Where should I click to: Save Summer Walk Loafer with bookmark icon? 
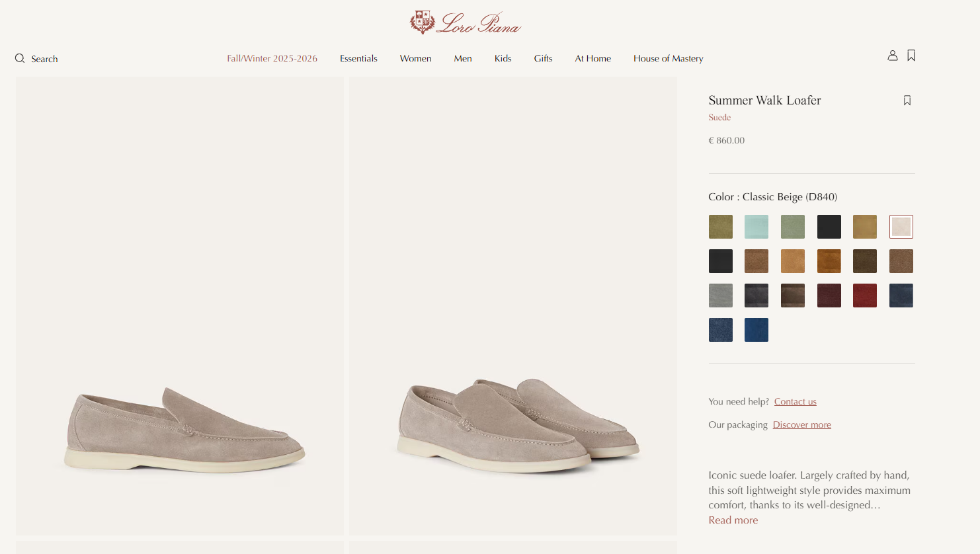coord(907,100)
